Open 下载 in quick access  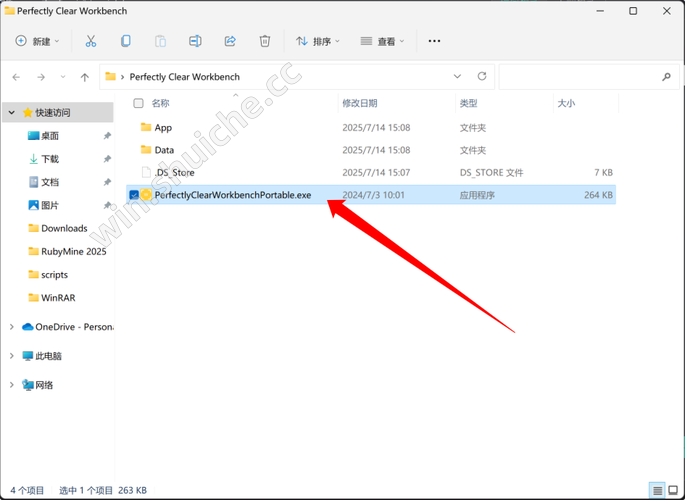pyautogui.click(x=50, y=159)
